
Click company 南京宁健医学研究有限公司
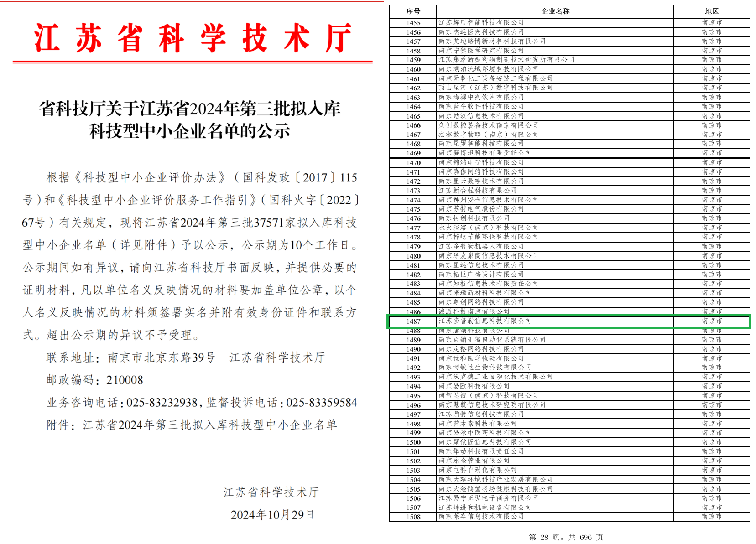pyautogui.click(x=481, y=51)
